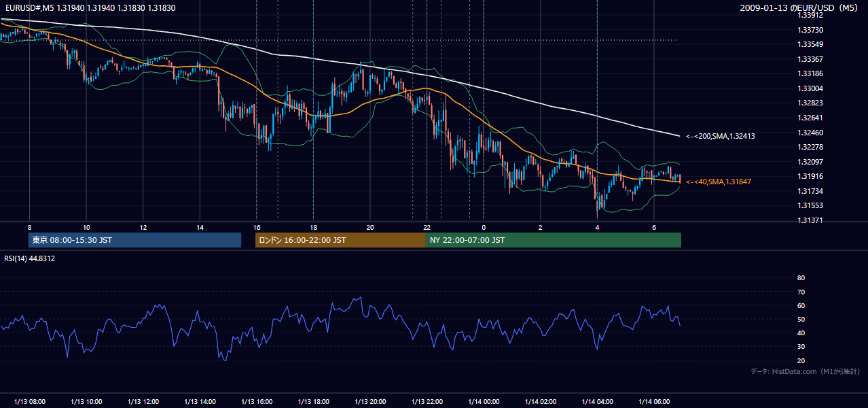The height and width of the screenshot is (408, 868).
Task: Click the 1.33186 price axis label
Action: coord(810,73)
